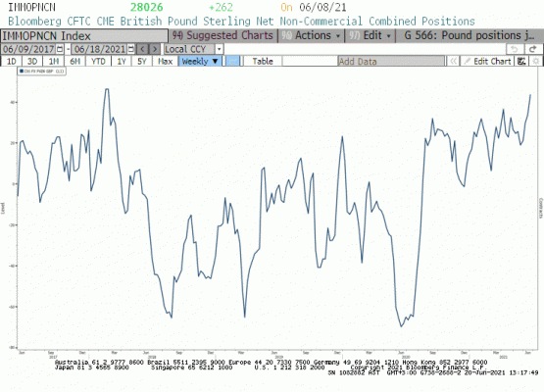The width and height of the screenshot is (544, 392).
Task: Expand the Weekly periodicity dropdown
Action: (200, 61)
